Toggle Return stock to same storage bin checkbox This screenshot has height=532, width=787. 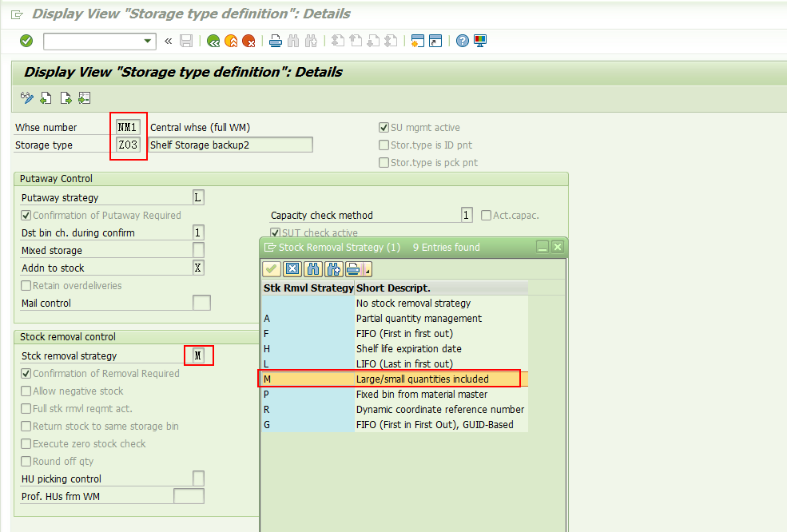click(26, 426)
